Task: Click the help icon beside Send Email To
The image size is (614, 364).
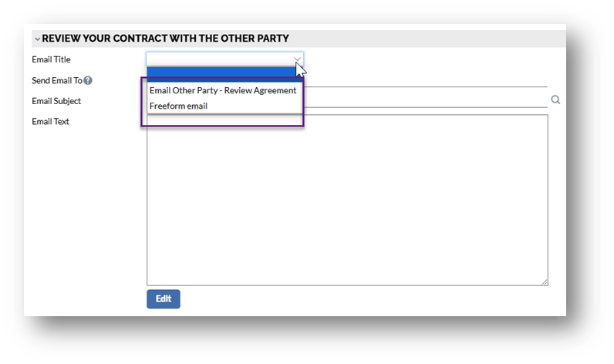Action: click(x=88, y=80)
